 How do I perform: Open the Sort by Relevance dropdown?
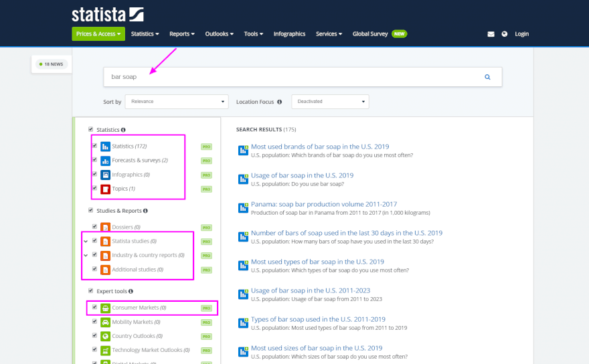176,102
